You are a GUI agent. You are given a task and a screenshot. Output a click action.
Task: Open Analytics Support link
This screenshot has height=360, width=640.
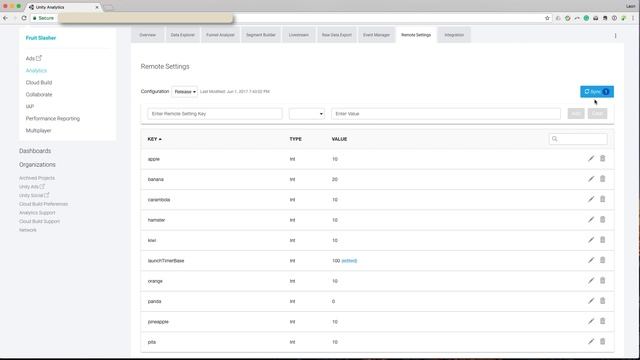click(x=37, y=213)
